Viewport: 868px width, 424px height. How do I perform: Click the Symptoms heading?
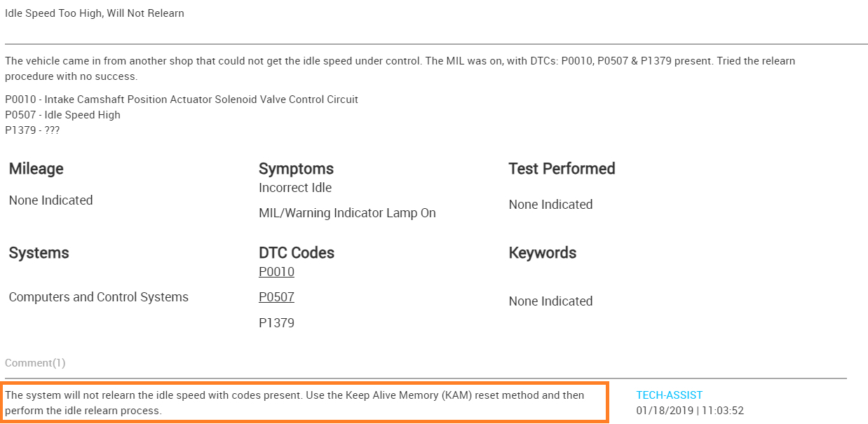(x=296, y=169)
